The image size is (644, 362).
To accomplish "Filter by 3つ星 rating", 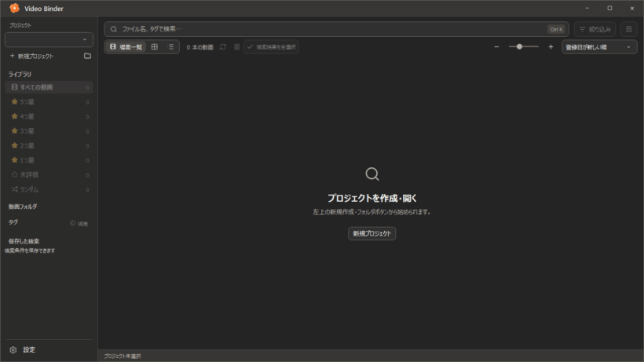I will click(x=49, y=131).
